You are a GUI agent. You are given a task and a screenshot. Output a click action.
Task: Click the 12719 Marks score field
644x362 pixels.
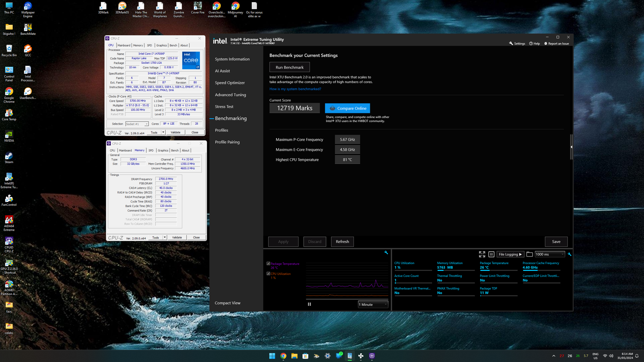point(294,108)
